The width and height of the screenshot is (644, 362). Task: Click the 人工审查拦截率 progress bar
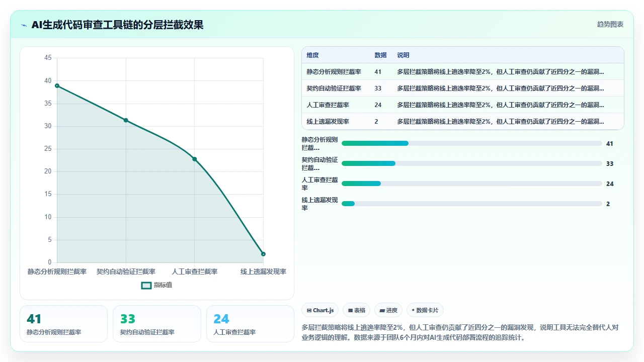(472, 184)
